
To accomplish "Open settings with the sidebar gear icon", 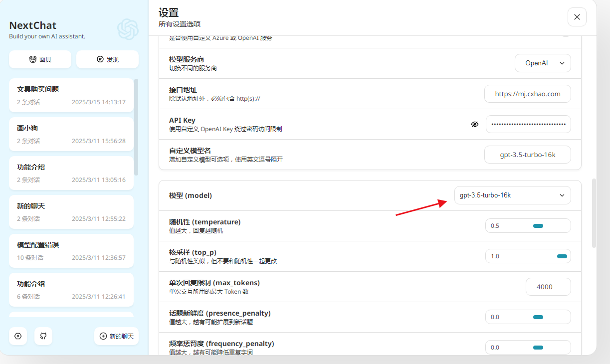I will click(x=18, y=336).
